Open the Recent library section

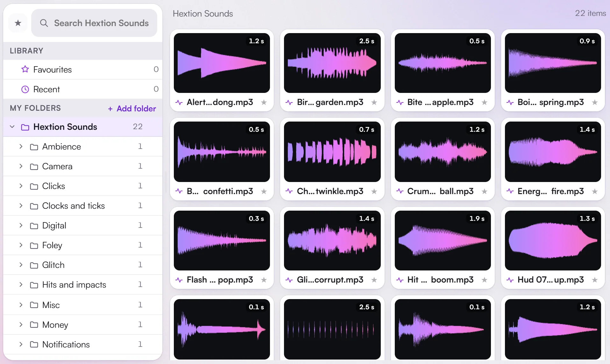pos(83,89)
